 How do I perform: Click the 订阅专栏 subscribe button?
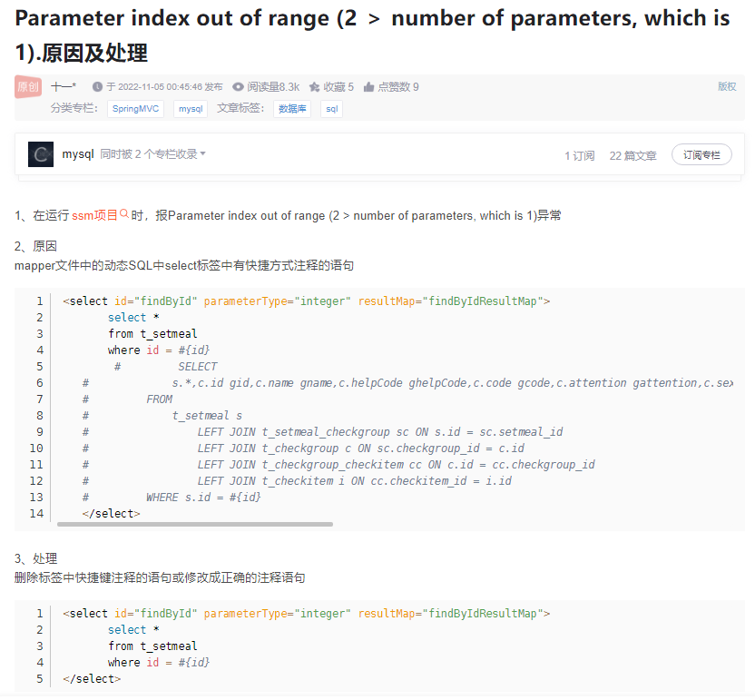coord(701,155)
